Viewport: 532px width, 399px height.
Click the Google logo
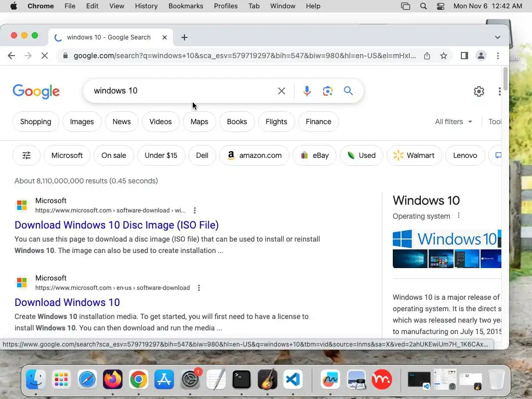coord(36,91)
